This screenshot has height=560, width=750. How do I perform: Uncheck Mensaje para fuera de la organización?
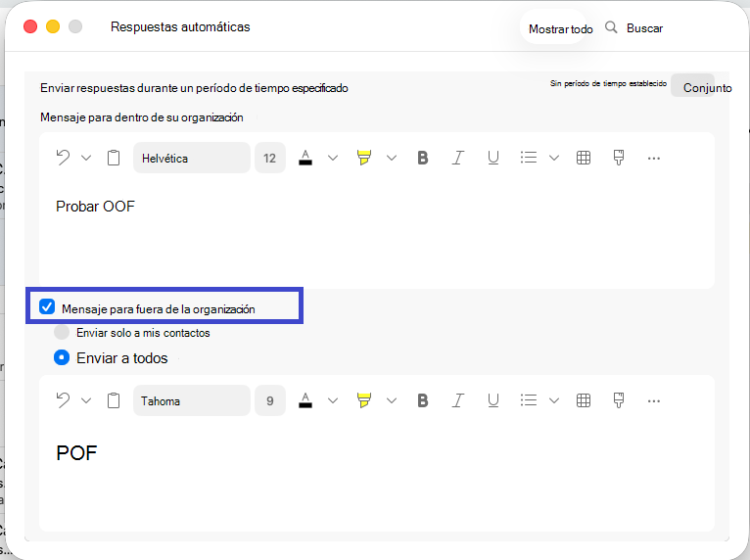tap(47, 306)
